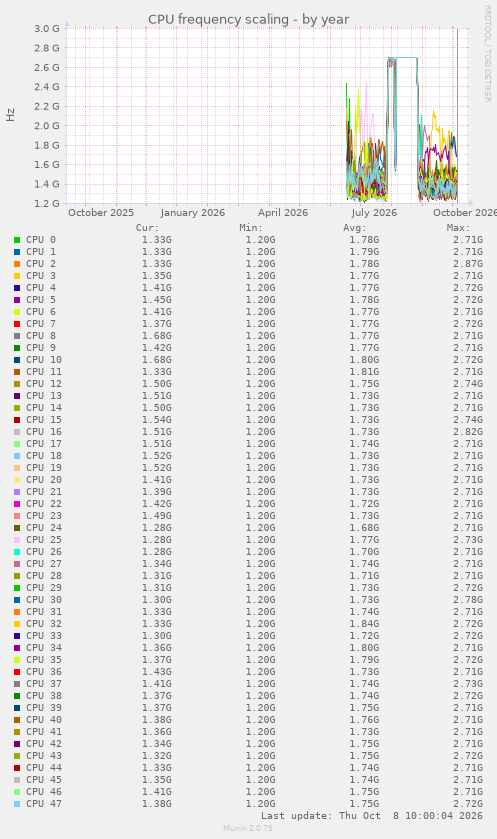Click the 'Cur:' column header
Screen dimensions: 497x839
147,228
